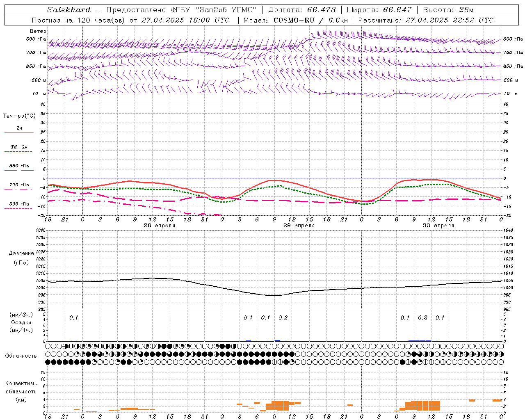This screenshot has height=420, width=525.
Task: Click '(км)' unit under convective cloud label
Action: click(x=21, y=399)
